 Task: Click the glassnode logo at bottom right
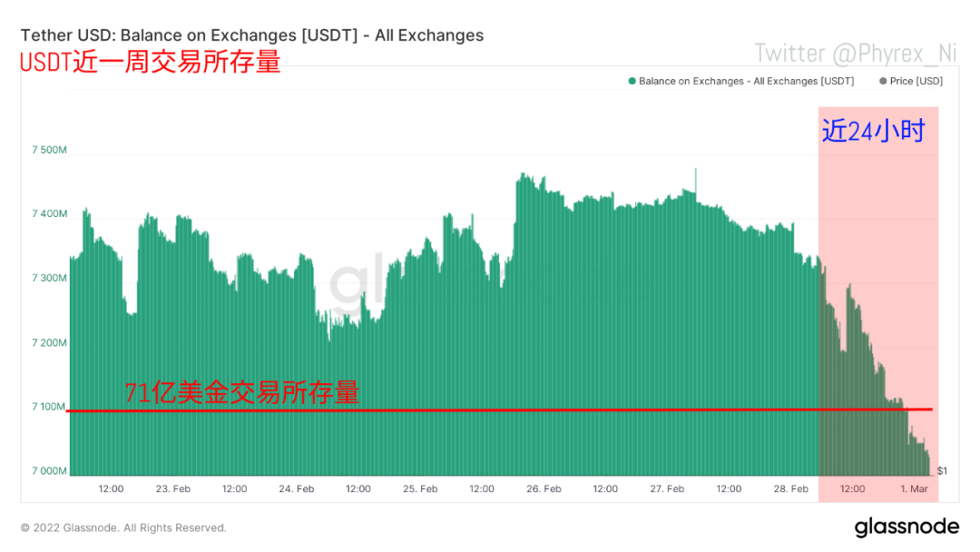906,527
